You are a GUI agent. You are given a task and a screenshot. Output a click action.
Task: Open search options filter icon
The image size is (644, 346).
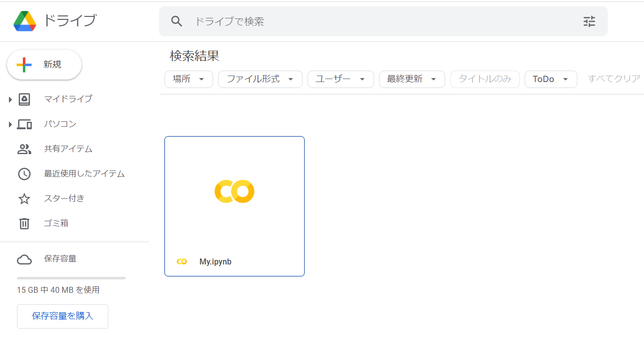(x=589, y=21)
